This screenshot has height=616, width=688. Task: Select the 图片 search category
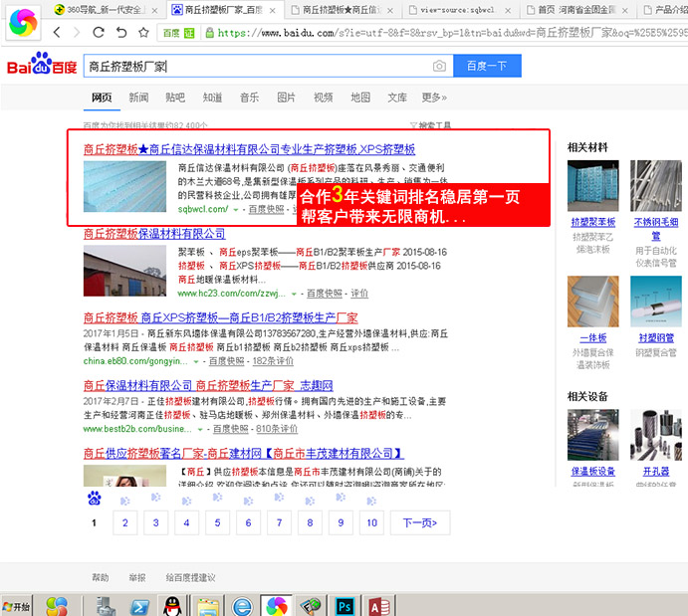[286, 98]
